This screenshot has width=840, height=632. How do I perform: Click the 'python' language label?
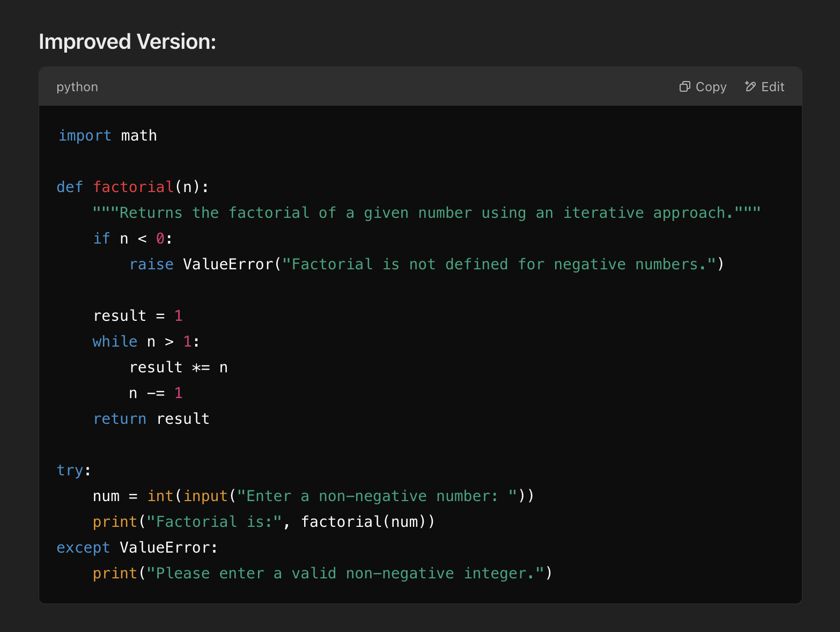pyautogui.click(x=77, y=87)
